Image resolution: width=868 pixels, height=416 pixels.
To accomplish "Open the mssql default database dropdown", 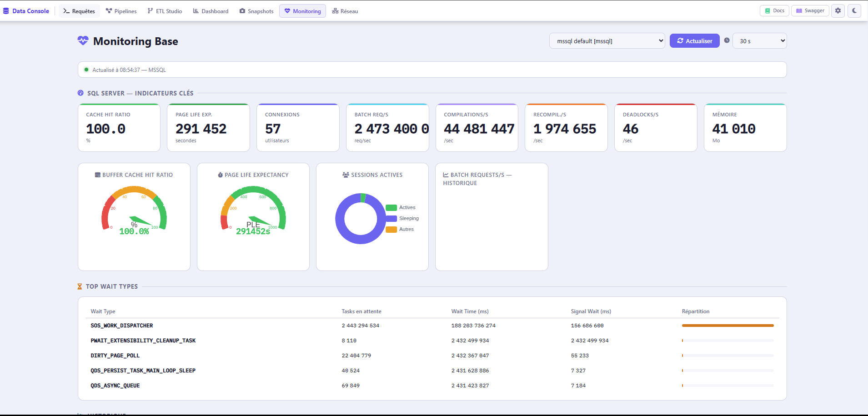I will coord(607,41).
